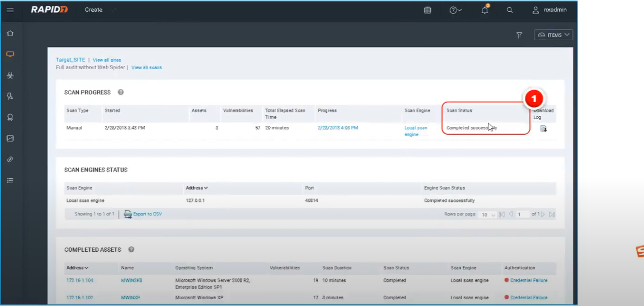Viewport: 644px width, 306px height.
Task: Open Vulnerabilities via sidebar biohazard icon
Action: pyautogui.click(x=10, y=76)
